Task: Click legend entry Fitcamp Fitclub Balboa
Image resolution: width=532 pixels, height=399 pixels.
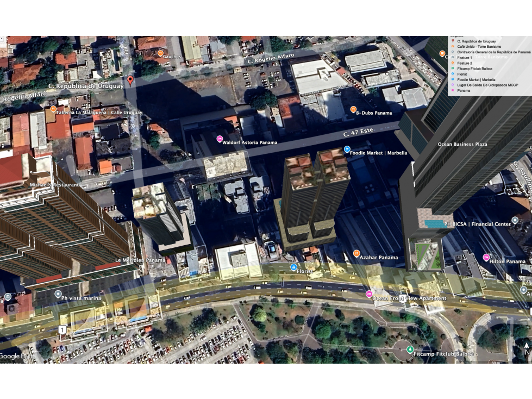Action: click(x=474, y=69)
